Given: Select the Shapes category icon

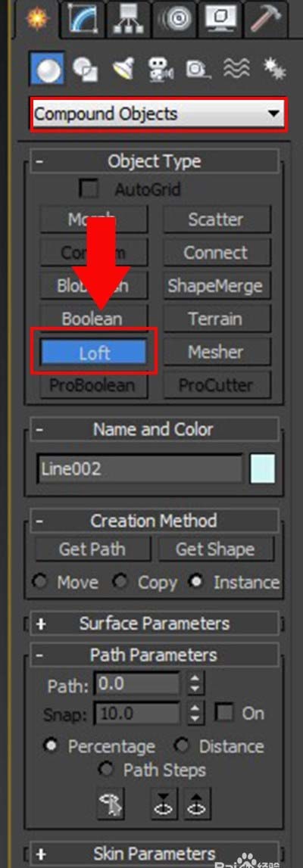Looking at the screenshot, I should pos(84,69).
